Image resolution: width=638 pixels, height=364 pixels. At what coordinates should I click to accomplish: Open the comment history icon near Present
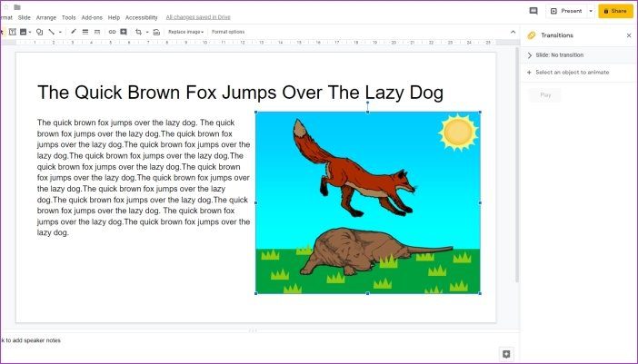point(533,11)
